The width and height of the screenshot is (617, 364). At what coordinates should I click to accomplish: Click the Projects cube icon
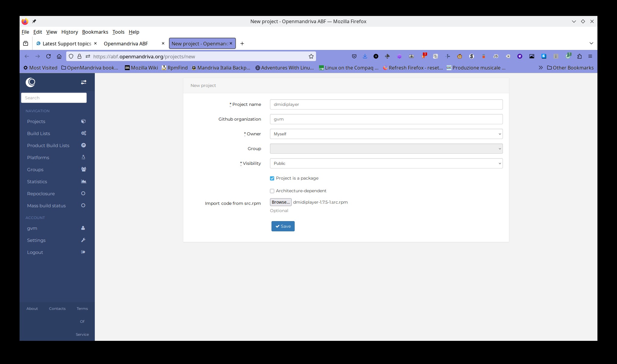[x=83, y=121]
